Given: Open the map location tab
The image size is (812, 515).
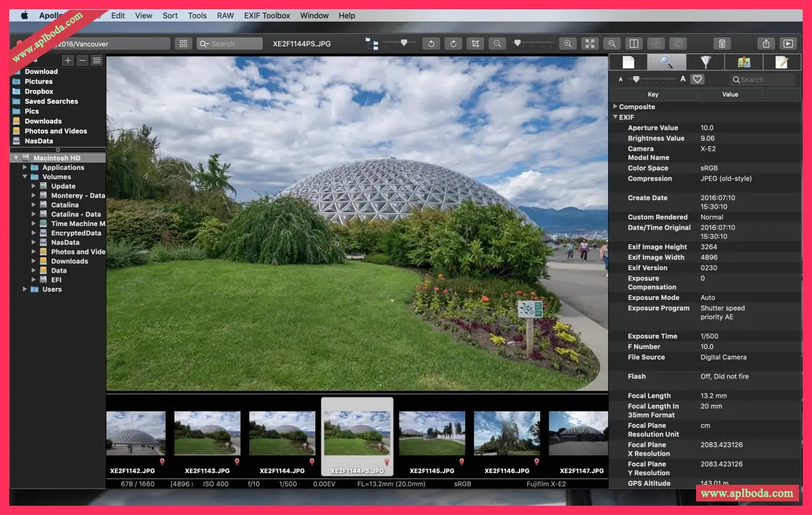Looking at the screenshot, I should pos(744,62).
